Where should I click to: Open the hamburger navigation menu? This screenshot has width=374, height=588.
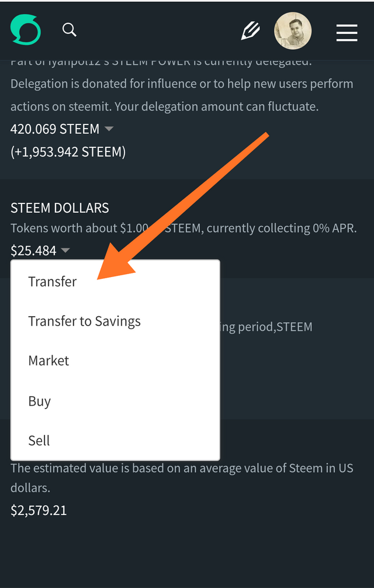click(x=347, y=32)
